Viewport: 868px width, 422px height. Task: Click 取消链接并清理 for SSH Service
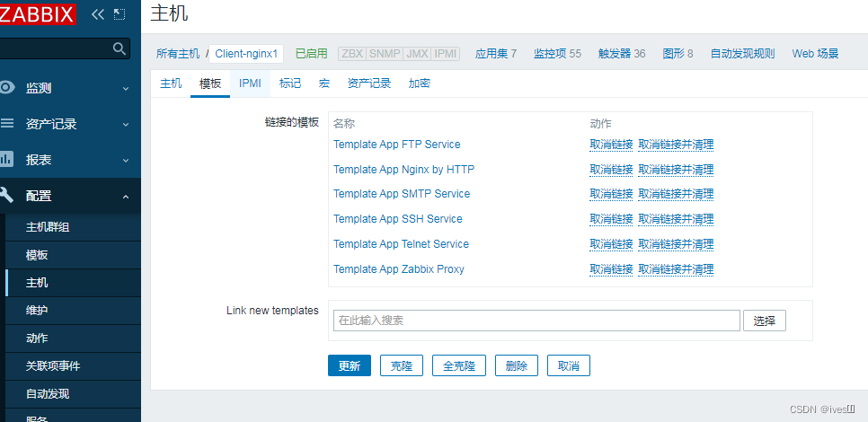point(676,220)
